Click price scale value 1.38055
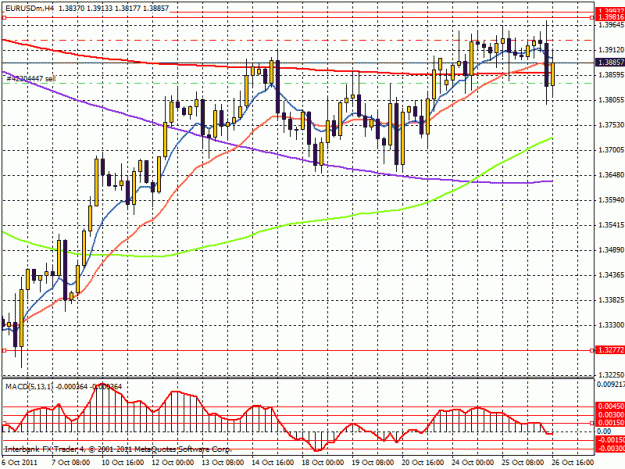The width and height of the screenshot is (625, 469). (x=611, y=100)
